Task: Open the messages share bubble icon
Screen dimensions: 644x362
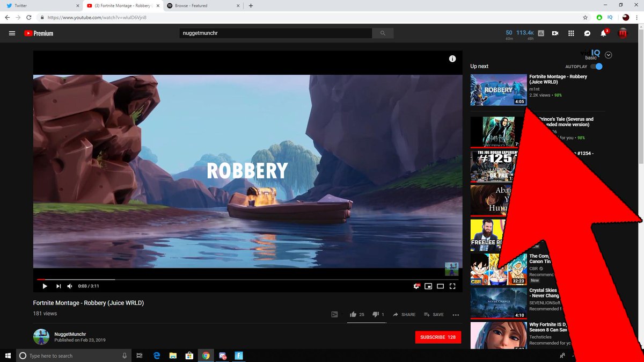Action: 587,33
